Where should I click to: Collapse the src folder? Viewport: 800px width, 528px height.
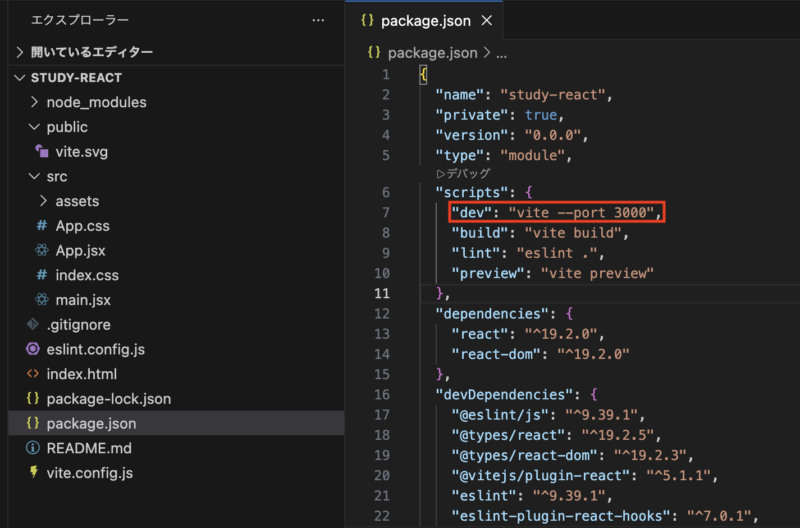(34, 176)
